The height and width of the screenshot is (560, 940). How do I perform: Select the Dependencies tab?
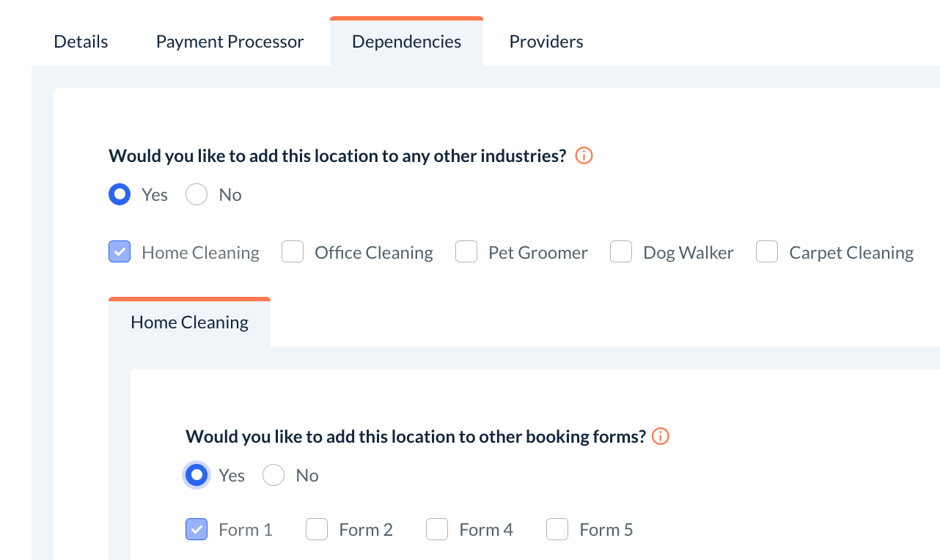[x=406, y=42]
